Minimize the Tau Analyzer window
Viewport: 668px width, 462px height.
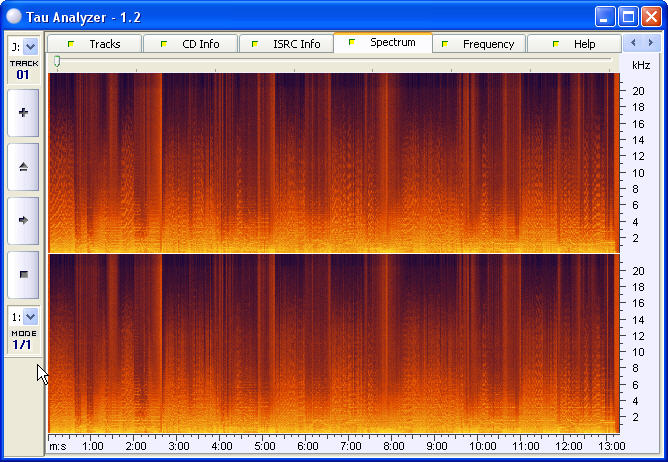click(605, 16)
